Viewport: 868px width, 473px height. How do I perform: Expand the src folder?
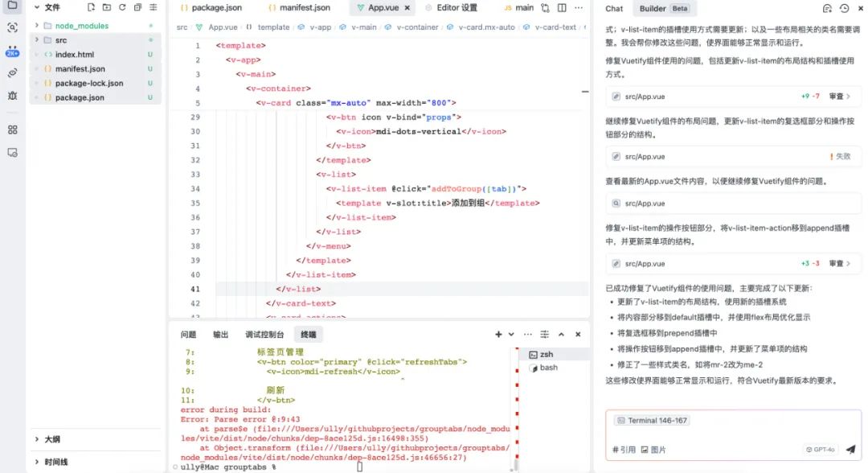[x=36, y=40]
